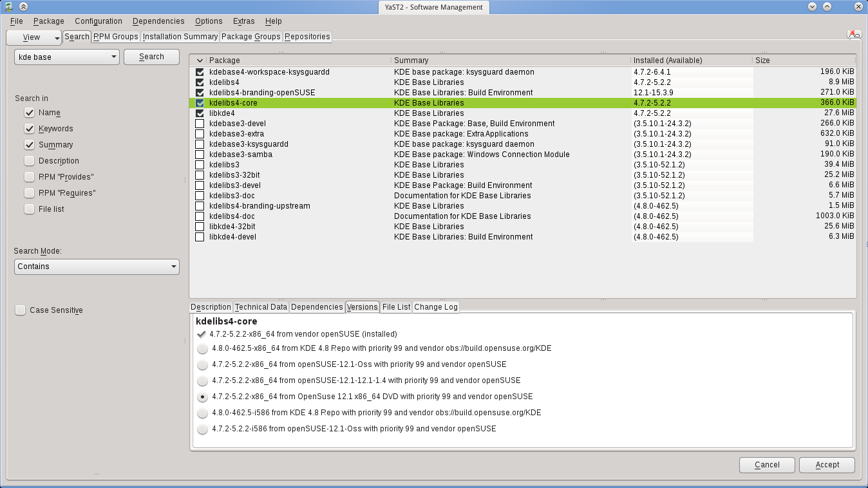Switch to the Repositories tab
The width and height of the screenshot is (868, 488).
[307, 37]
